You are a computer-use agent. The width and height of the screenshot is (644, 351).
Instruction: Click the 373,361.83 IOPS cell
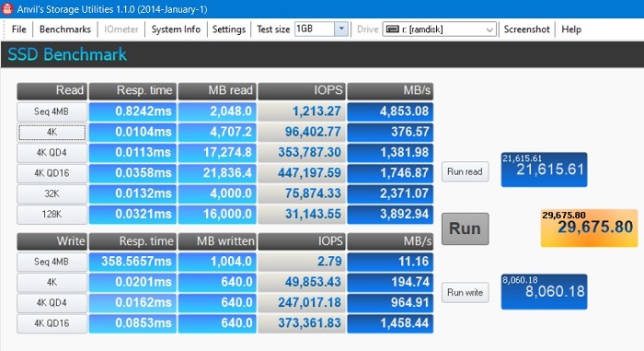(x=302, y=323)
